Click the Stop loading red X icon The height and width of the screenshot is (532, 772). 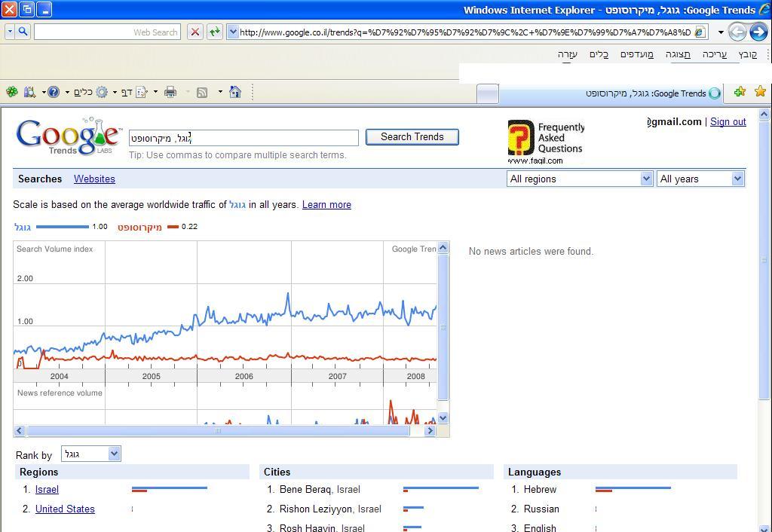(195, 32)
